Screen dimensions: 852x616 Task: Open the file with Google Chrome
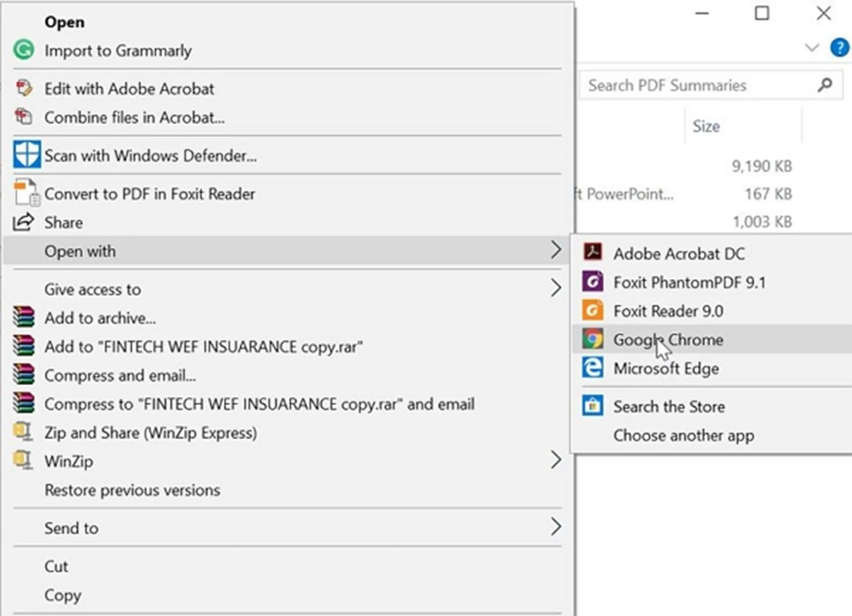(x=668, y=340)
